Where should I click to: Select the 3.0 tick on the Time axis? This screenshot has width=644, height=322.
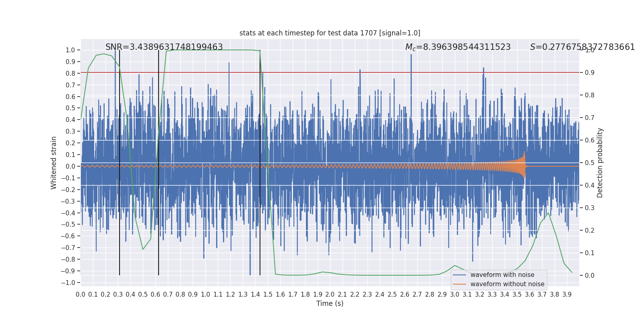[455, 295]
